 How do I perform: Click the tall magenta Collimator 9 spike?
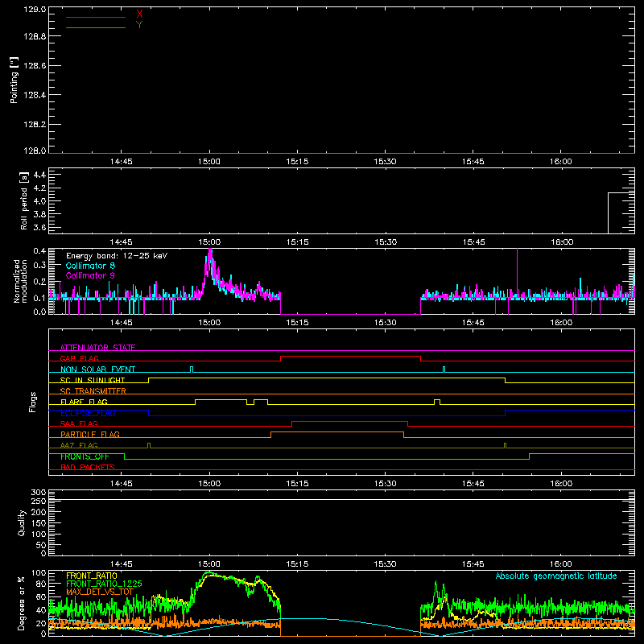point(517,271)
